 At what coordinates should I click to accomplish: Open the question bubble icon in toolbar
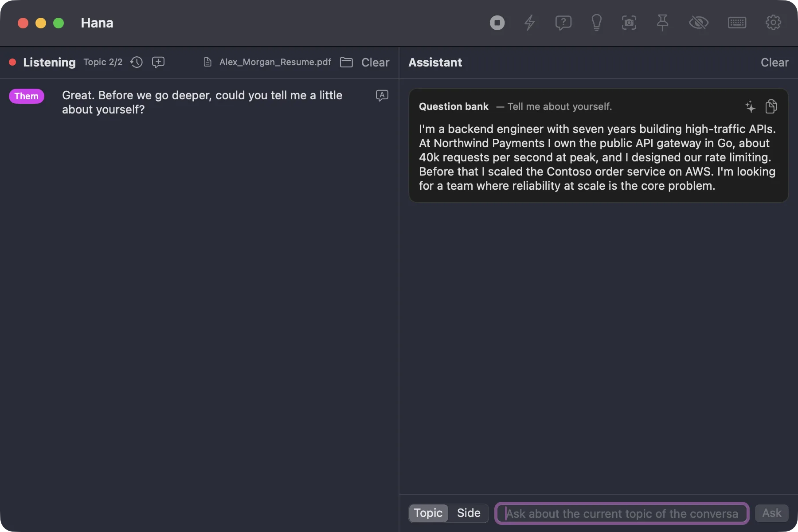click(x=563, y=23)
